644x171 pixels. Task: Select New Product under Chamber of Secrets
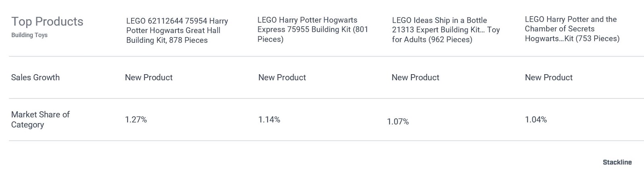click(x=549, y=77)
